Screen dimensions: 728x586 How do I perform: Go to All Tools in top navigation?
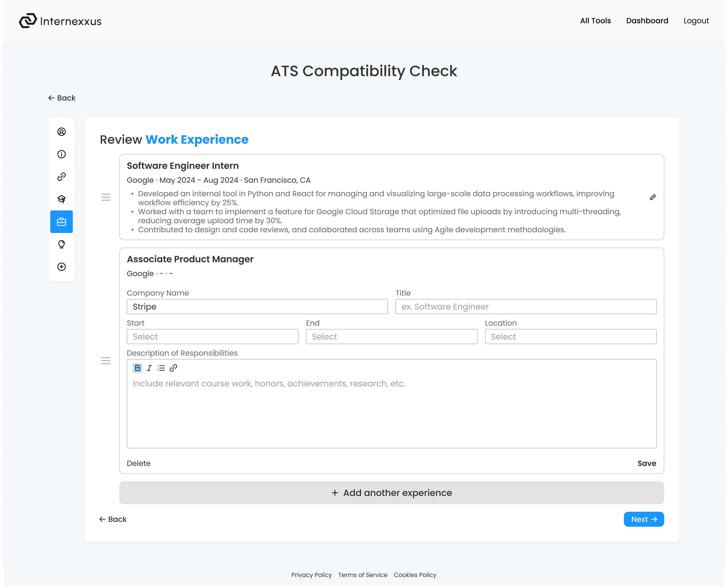(x=596, y=21)
